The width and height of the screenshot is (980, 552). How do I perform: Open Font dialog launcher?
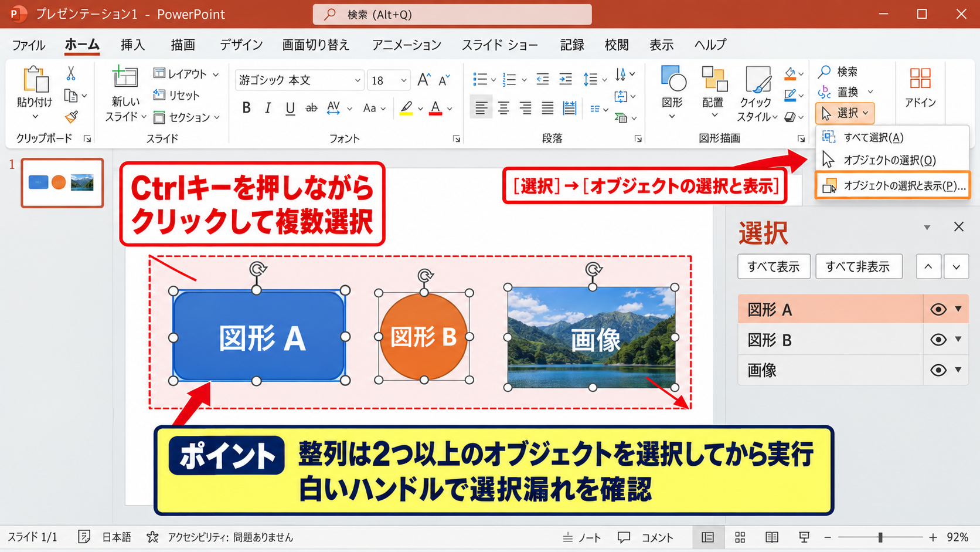pos(457,139)
